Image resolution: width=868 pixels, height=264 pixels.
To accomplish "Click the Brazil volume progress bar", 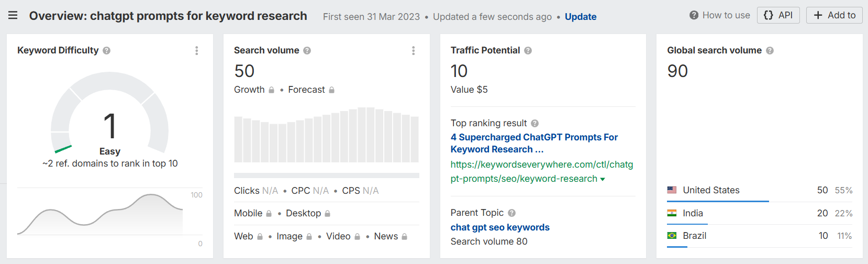I will (x=677, y=247).
